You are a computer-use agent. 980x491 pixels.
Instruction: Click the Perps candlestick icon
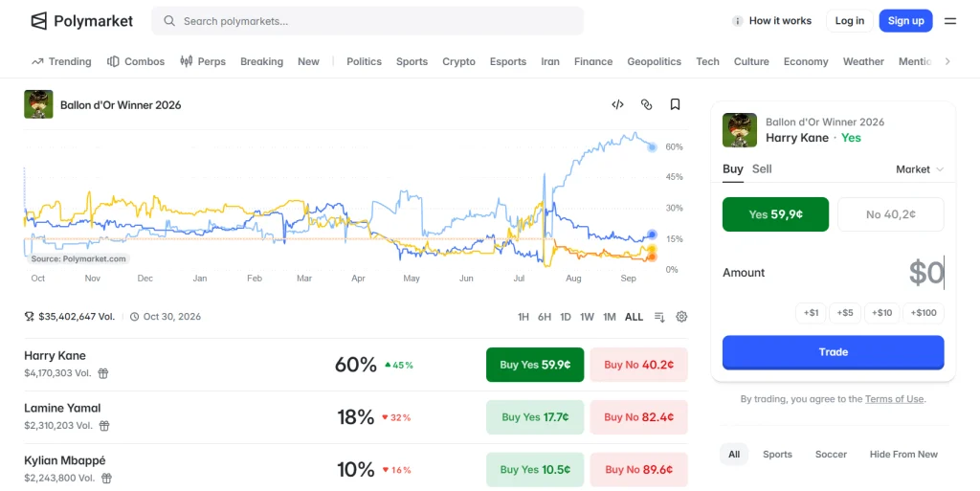click(x=187, y=61)
